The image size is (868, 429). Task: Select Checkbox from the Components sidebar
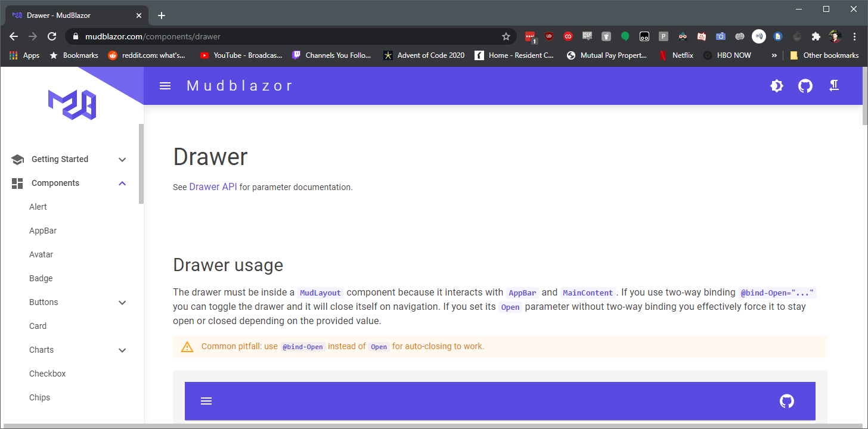(x=47, y=373)
